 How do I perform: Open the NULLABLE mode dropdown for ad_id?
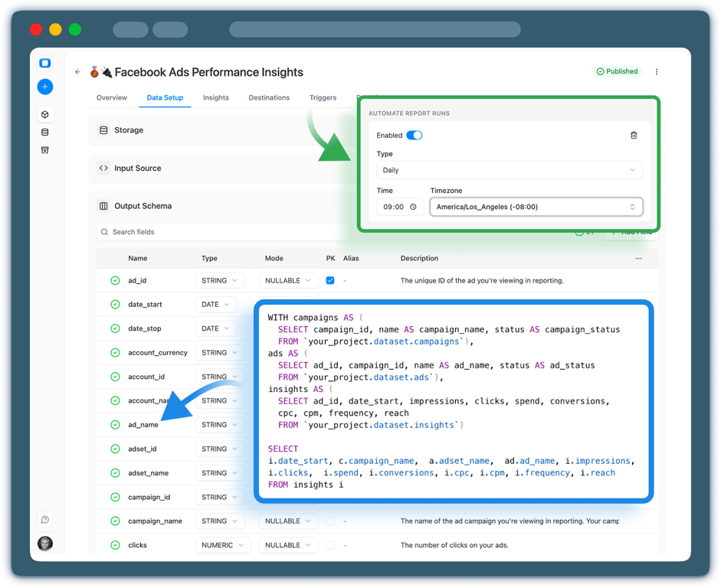pos(288,280)
